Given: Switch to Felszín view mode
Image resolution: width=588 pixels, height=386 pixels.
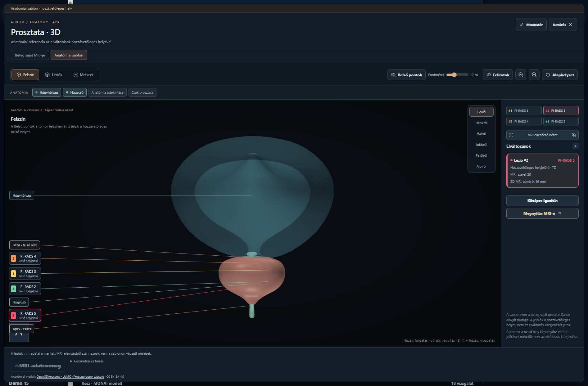Looking at the screenshot, I should 25,75.
